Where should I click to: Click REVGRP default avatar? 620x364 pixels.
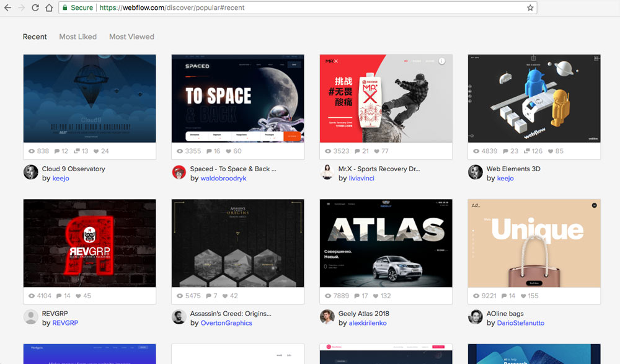(31, 317)
